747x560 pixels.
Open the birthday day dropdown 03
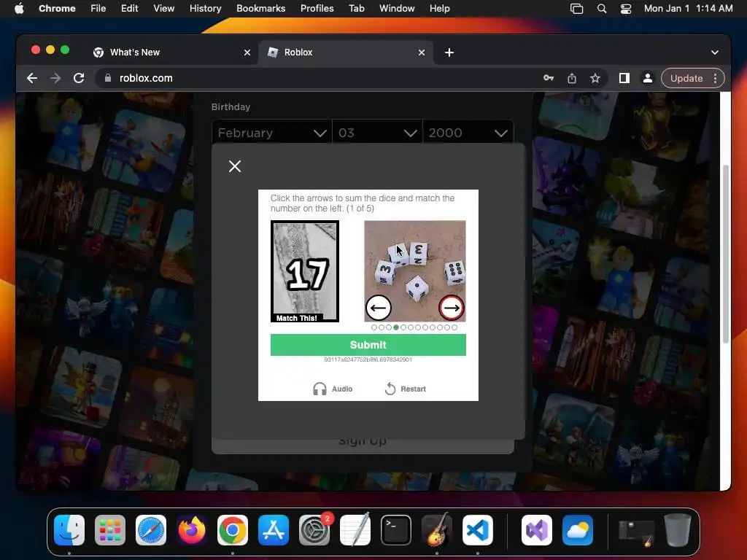point(377,133)
